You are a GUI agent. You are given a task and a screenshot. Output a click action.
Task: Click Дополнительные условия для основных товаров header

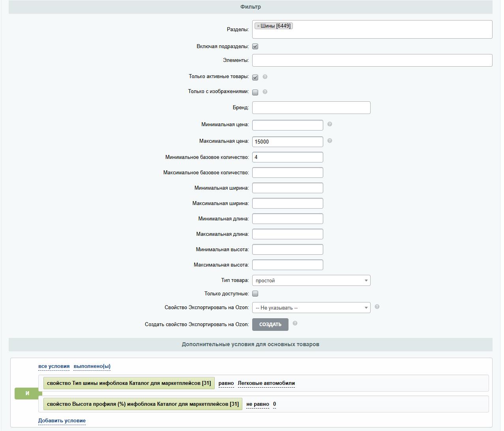(251, 345)
